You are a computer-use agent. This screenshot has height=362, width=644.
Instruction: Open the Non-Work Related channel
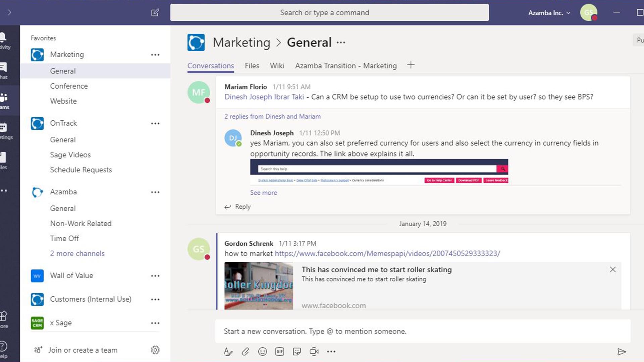coord(81,224)
